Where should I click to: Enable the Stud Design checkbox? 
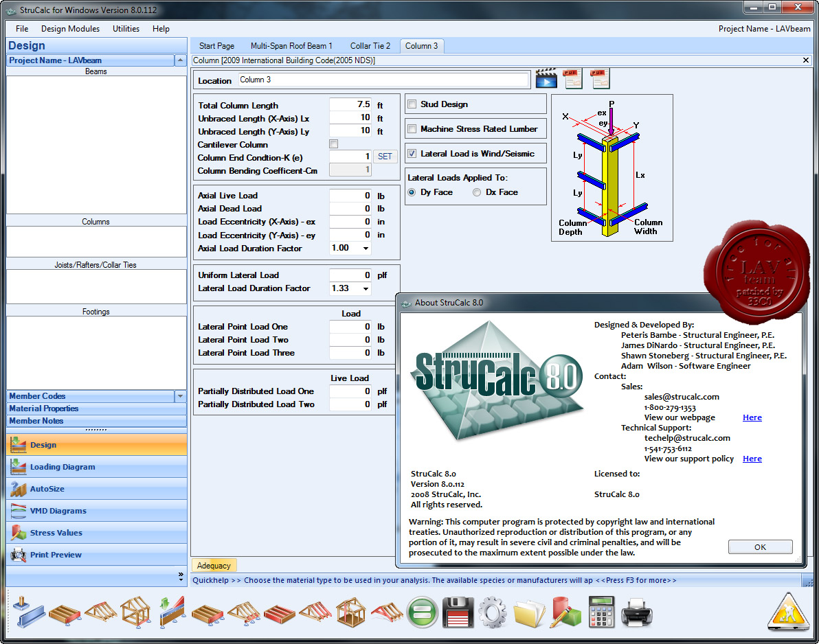click(x=412, y=104)
